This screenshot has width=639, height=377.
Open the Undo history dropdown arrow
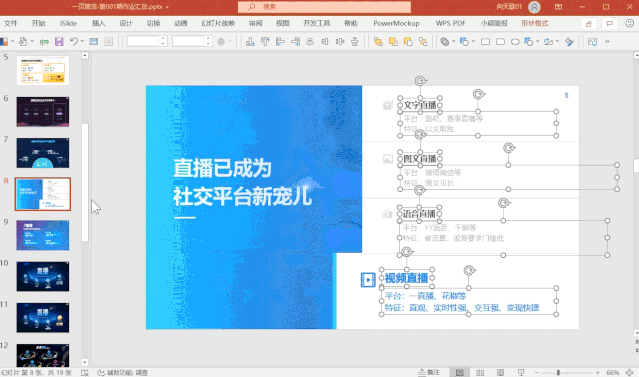tap(82, 42)
